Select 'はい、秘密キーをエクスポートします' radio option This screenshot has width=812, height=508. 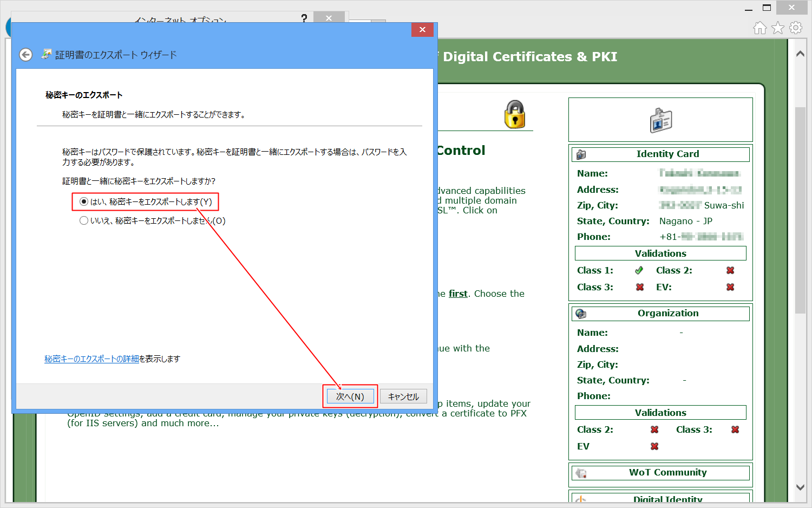84,201
